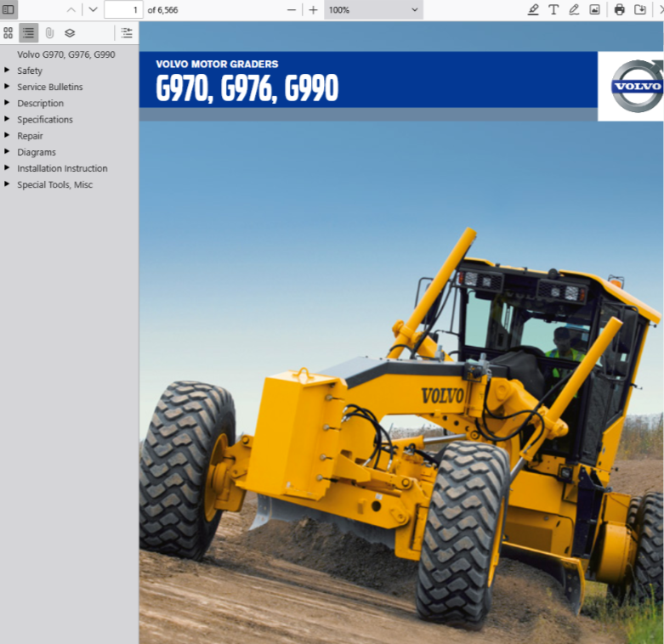This screenshot has height=644, width=664.
Task: Open the Repair bookmark
Action: [30, 136]
